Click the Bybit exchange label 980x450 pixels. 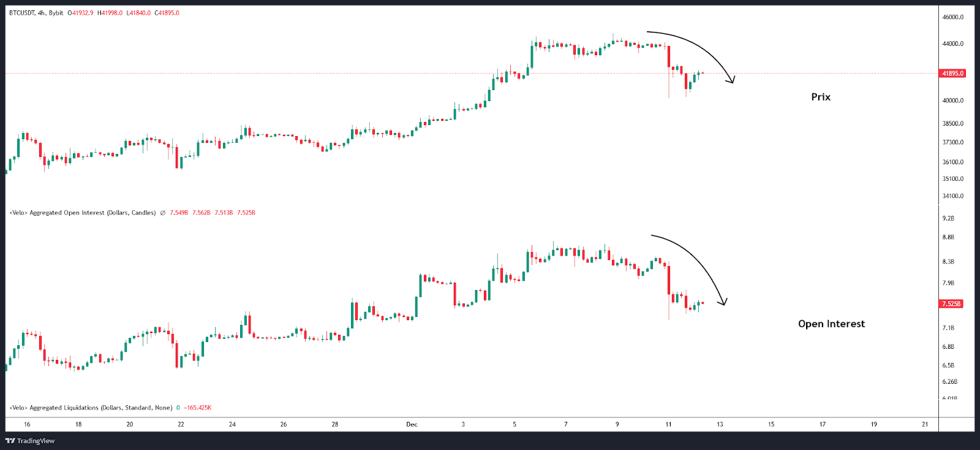56,13
